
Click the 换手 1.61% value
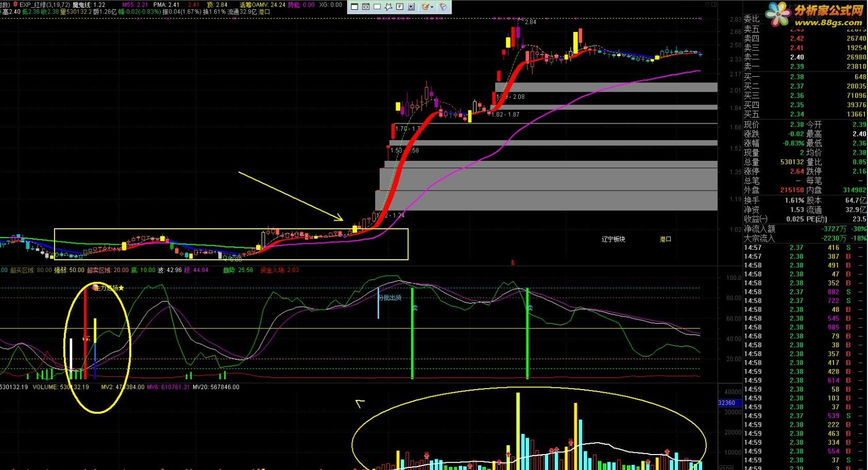click(x=795, y=200)
